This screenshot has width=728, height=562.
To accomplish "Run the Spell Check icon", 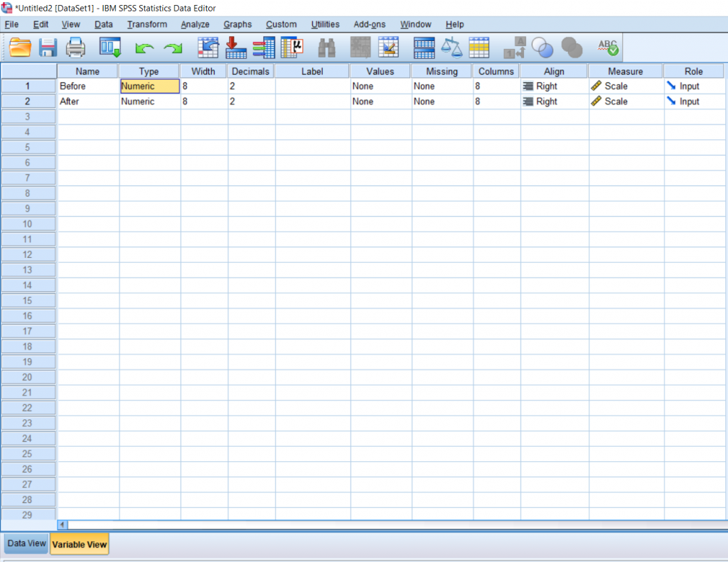I will tap(608, 47).
